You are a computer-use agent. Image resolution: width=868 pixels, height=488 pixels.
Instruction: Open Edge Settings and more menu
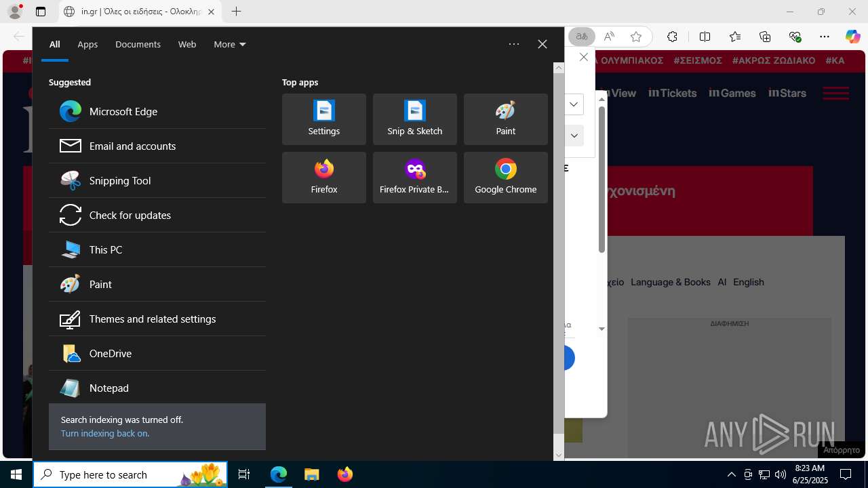point(825,37)
